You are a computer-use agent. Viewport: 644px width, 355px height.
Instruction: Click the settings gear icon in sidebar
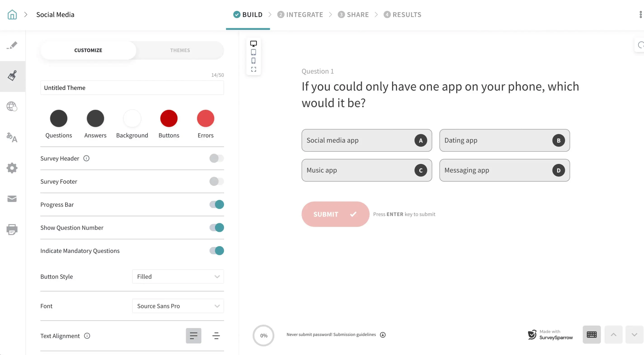point(12,168)
